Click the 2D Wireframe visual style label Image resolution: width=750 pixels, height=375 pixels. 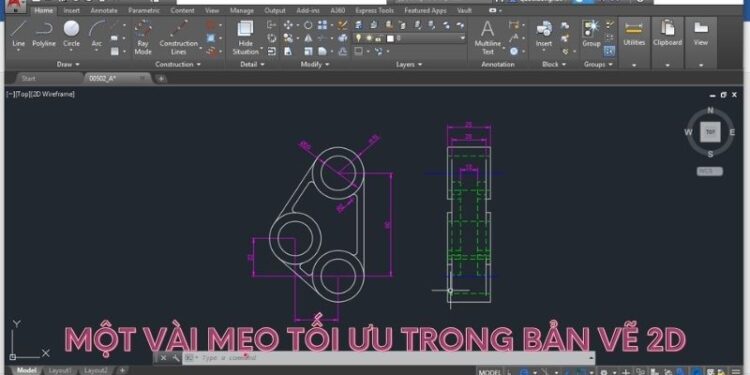click(53, 94)
